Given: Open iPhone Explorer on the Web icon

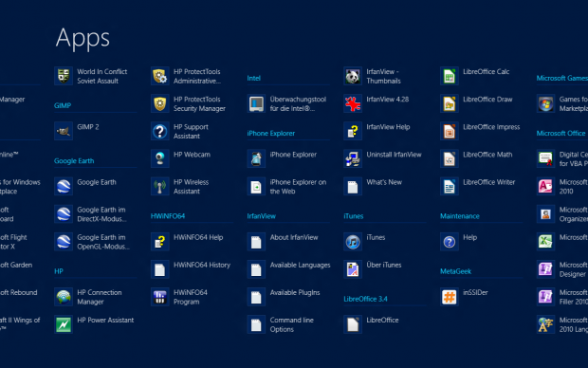Looking at the screenshot, I should (256, 187).
